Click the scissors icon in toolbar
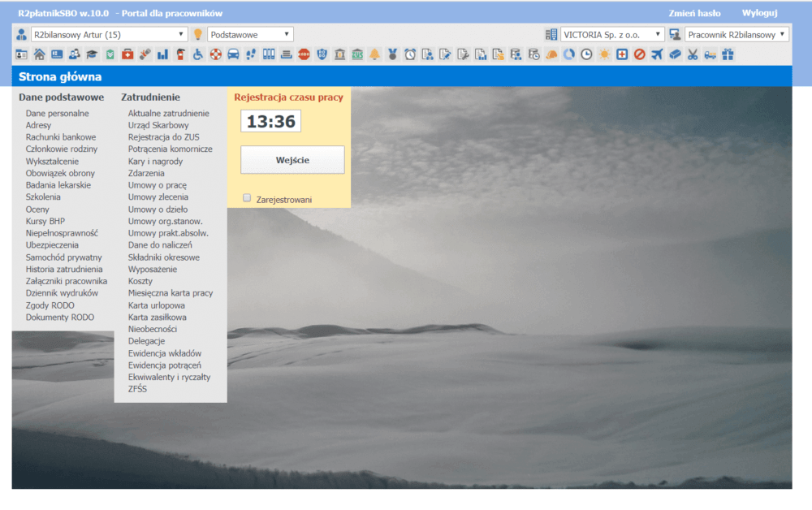Image resolution: width=812 pixels, height=510 pixels. pyautogui.click(x=693, y=54)
